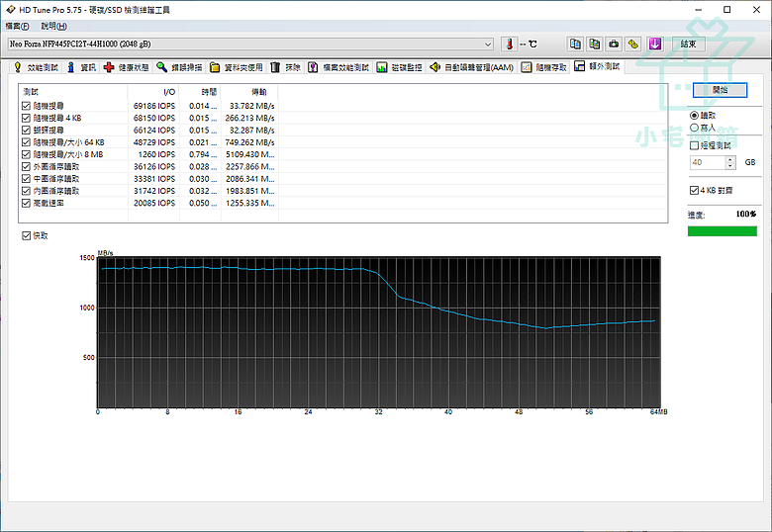Open the AAM tab with speaker icon
772x532 pixels.
pyautogui.click(x=472, y=67)
